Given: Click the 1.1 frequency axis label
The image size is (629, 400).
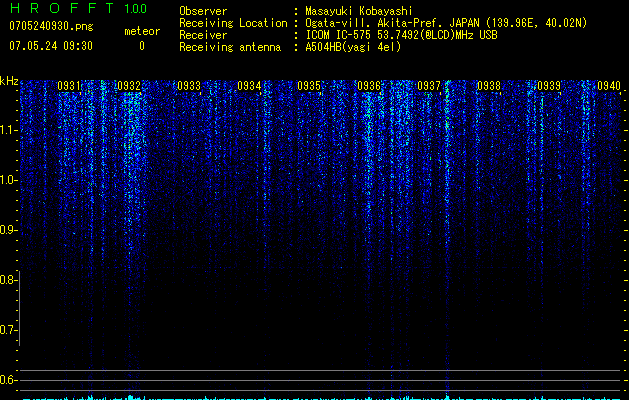Looking at the screenshot, I should pyautogui.click(x=8, y=130).
